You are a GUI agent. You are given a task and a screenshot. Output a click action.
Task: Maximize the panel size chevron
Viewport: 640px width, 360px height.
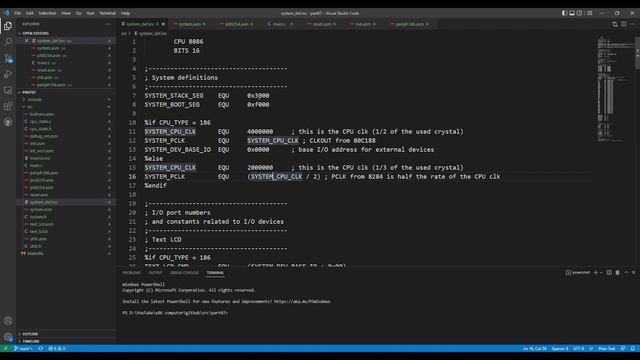point(626,273)
